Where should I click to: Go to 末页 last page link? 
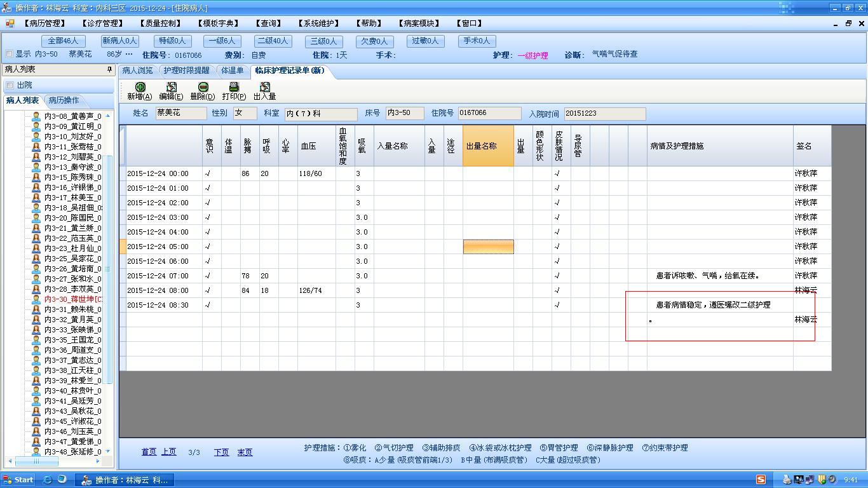coord(245,452)
